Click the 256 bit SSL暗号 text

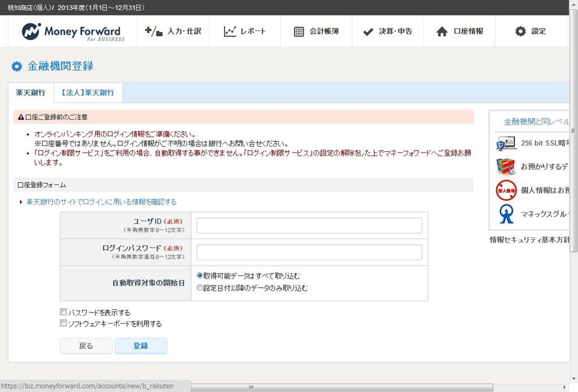coord(545,143)
